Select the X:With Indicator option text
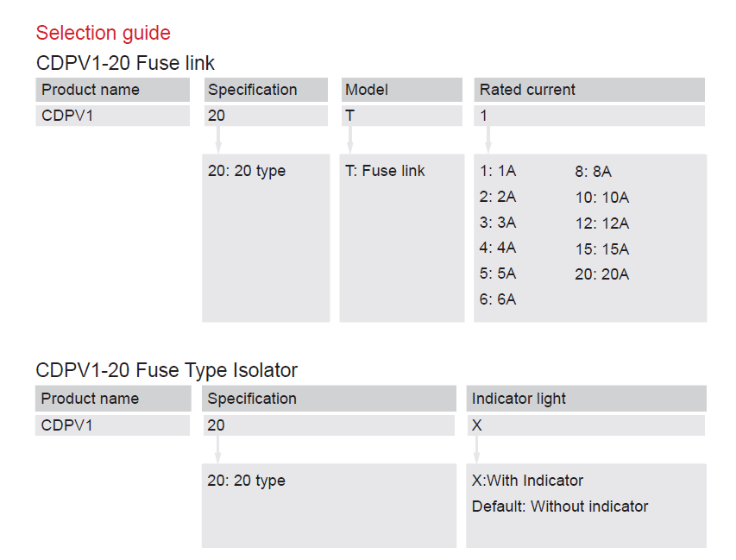The height and width of the screenshot is (560, 736). pyautogui.click(x=527, y=481)
